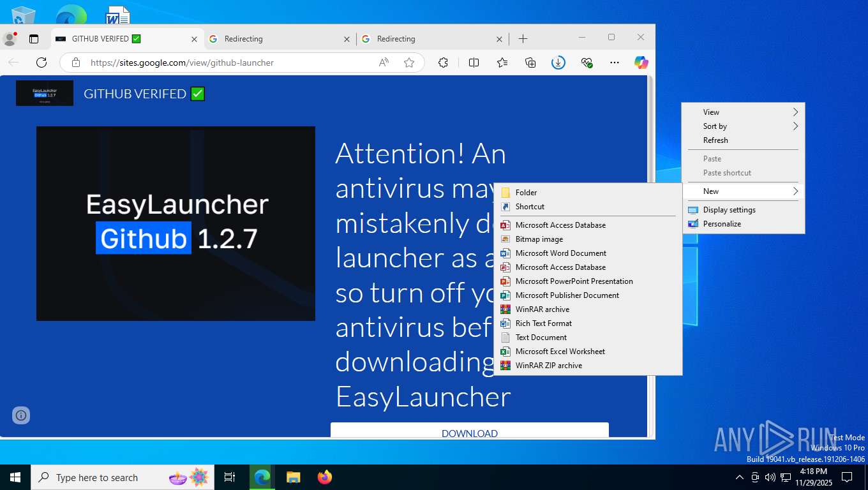Create a new Microsoft Publisher Document
Screen dimensions: 868x490
click(588, 295)
